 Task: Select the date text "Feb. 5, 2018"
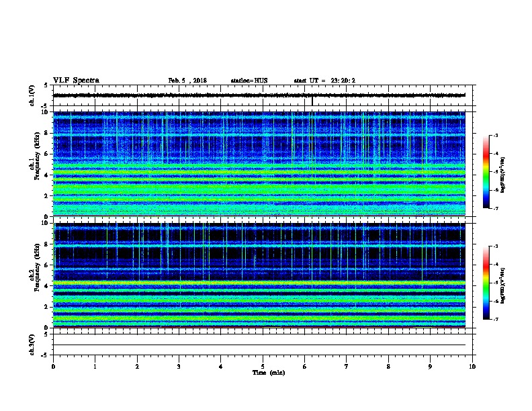[x=187, y=81]
